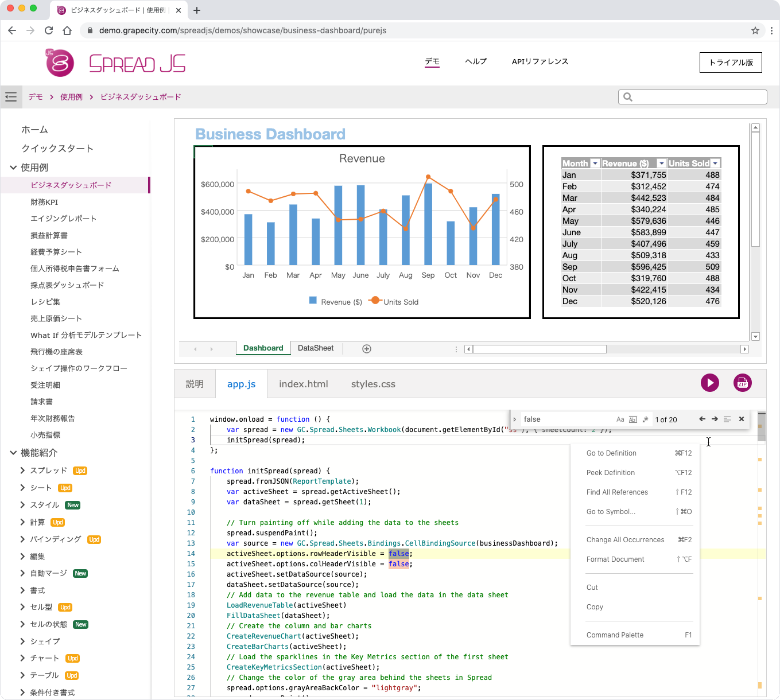Toggle Match Case in find widget
This screenshot has width=780, height=700.
point(620,419)
